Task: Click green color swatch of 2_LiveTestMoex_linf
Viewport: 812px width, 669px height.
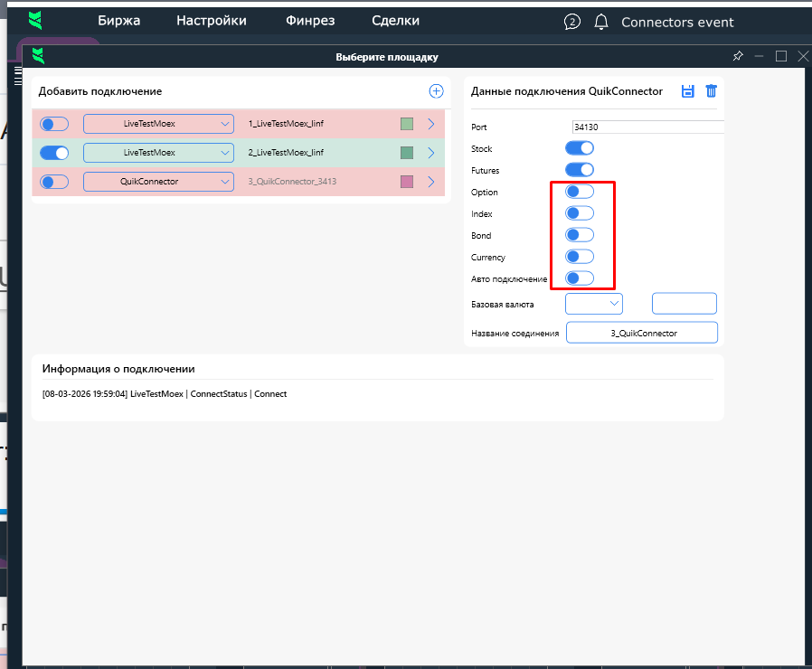Action: click(x=407, y=153)
